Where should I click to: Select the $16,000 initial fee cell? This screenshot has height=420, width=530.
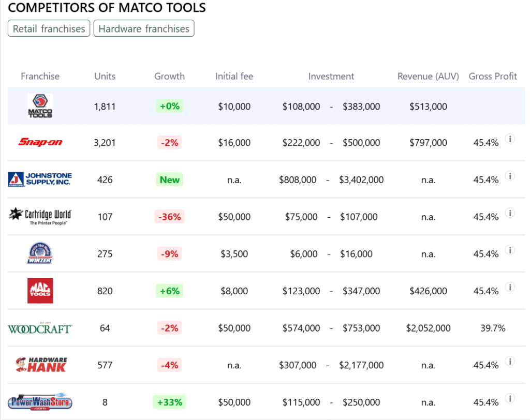coord(234,143)
